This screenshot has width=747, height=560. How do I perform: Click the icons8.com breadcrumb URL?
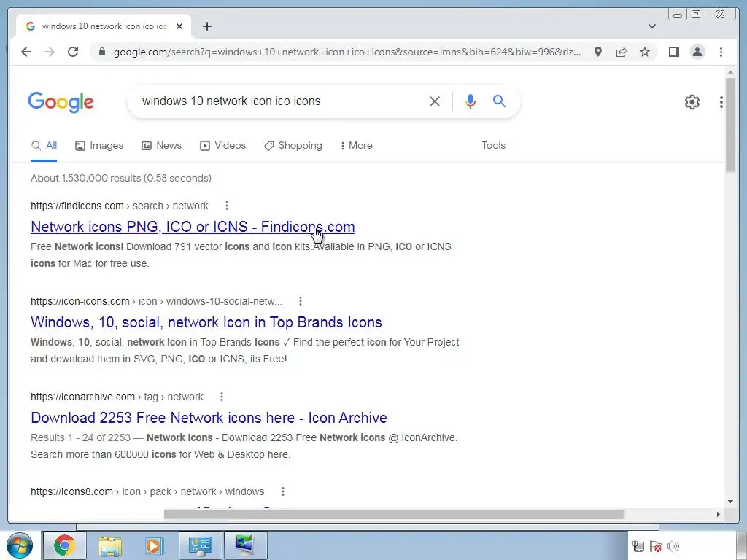tap(147, 491)
